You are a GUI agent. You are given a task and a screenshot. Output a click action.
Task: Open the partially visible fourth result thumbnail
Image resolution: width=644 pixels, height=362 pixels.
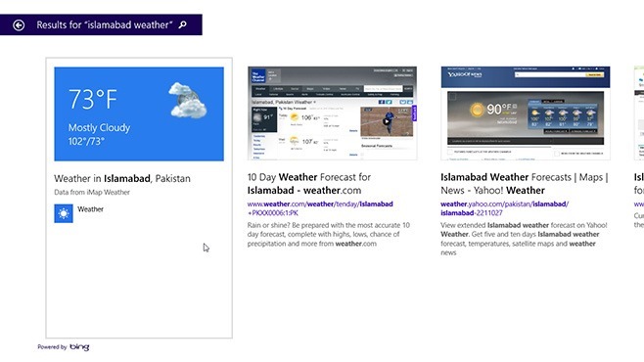tap(639, 113)
